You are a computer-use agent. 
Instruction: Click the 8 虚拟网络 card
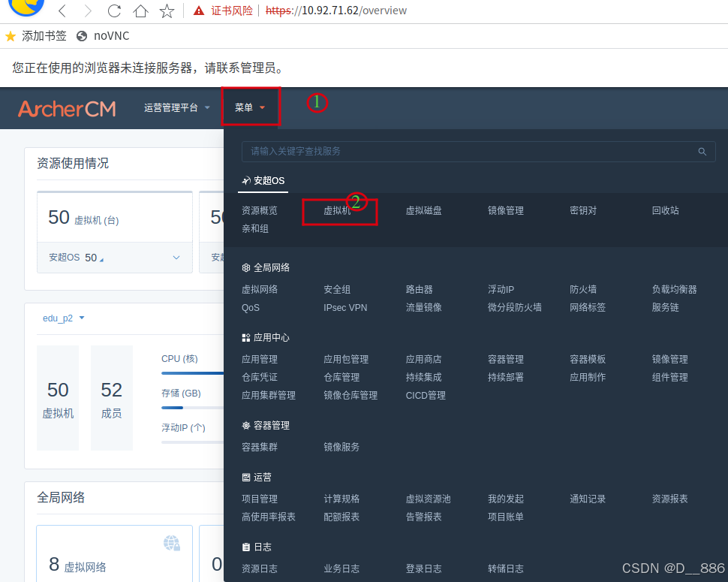(x=114, y=553)
